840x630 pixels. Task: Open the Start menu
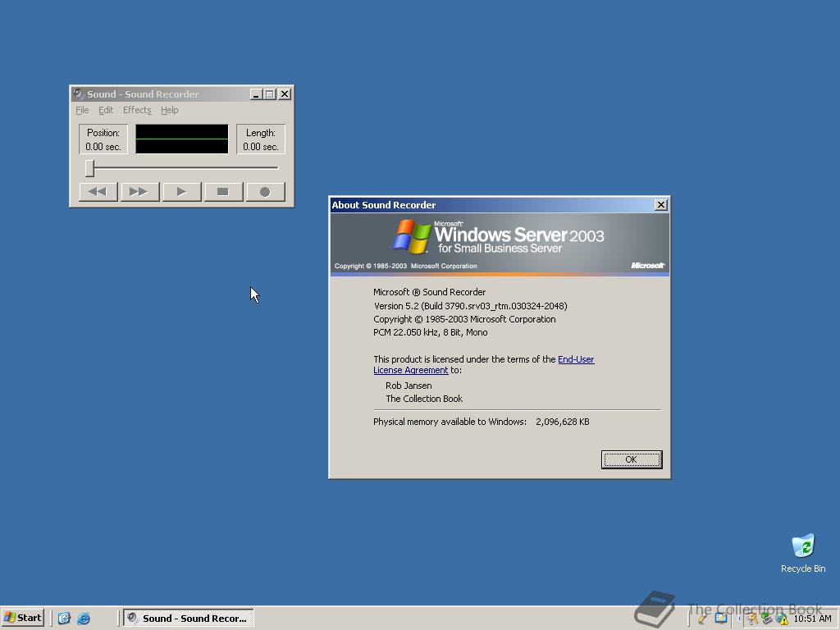tap(22, 618)
